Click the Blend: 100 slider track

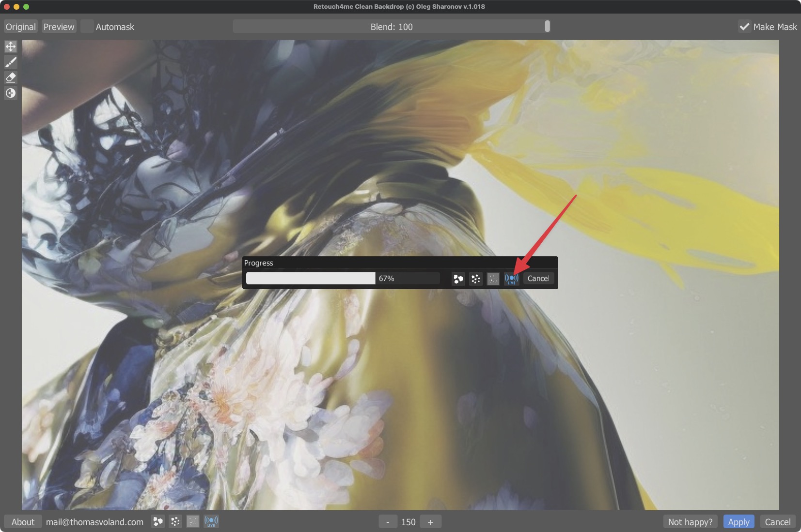tap(392, 27)
